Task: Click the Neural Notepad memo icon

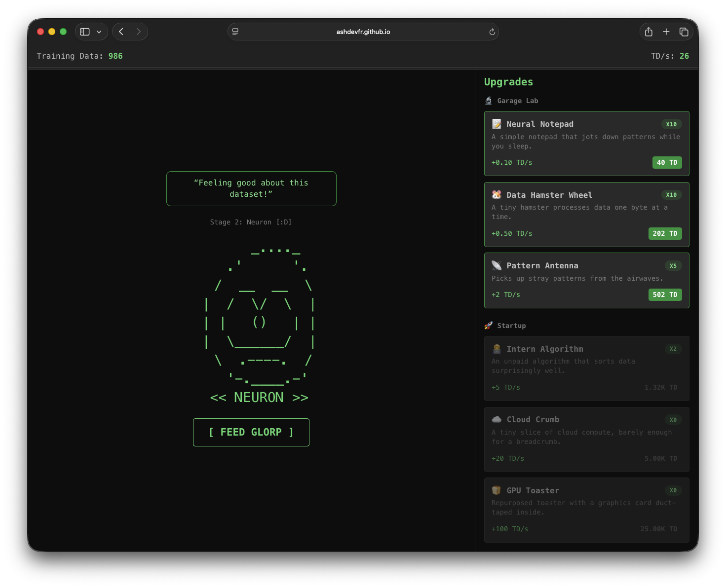Action: 497,124
